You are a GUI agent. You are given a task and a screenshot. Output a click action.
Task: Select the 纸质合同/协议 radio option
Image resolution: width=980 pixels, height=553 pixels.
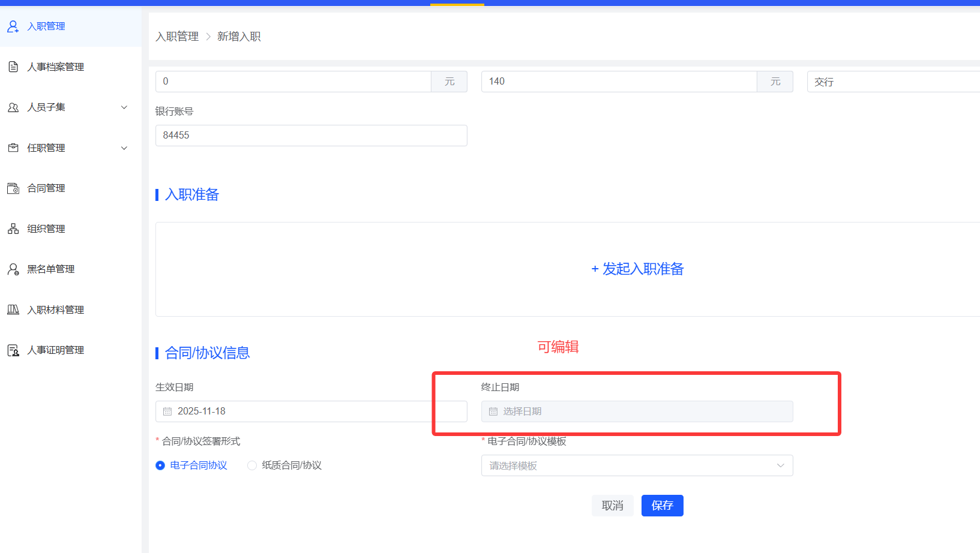252,465
